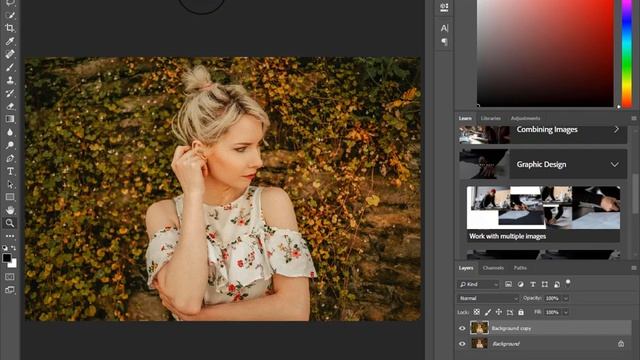
Task: Switch to the Paths tab
Action: pos(520,268)
